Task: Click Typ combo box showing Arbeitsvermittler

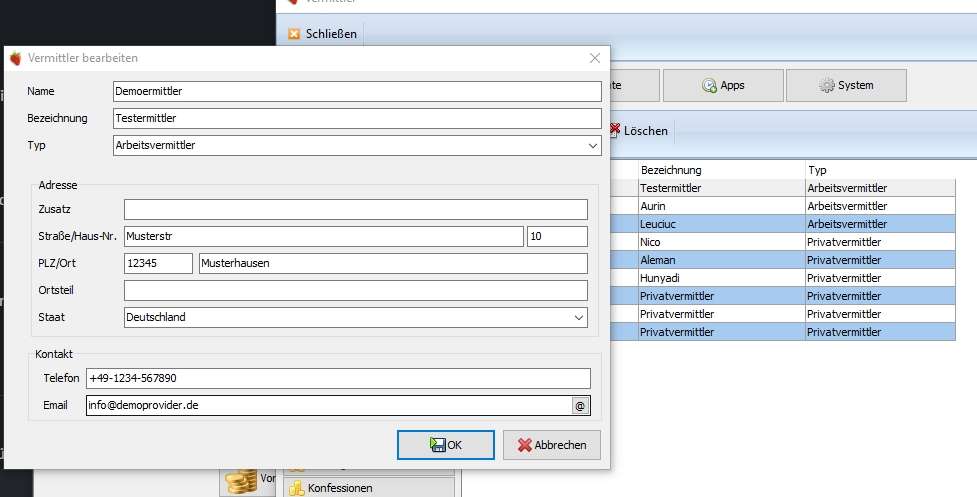Action: pos(357,145)
